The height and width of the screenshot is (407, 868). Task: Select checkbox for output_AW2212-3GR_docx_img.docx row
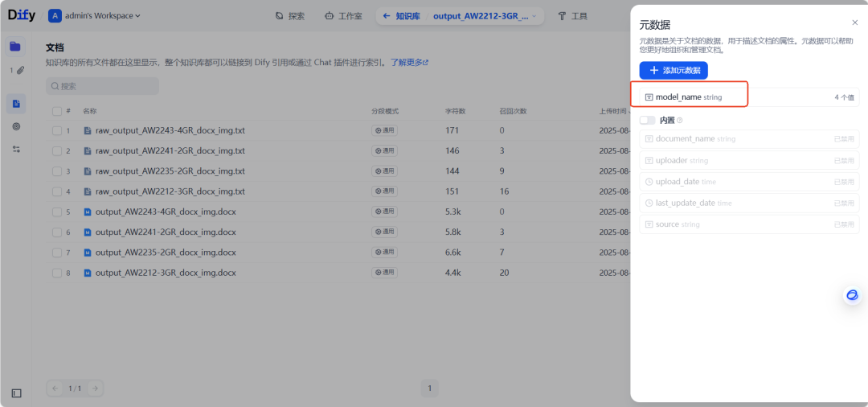pyautogui.click(x=57, y=273)
